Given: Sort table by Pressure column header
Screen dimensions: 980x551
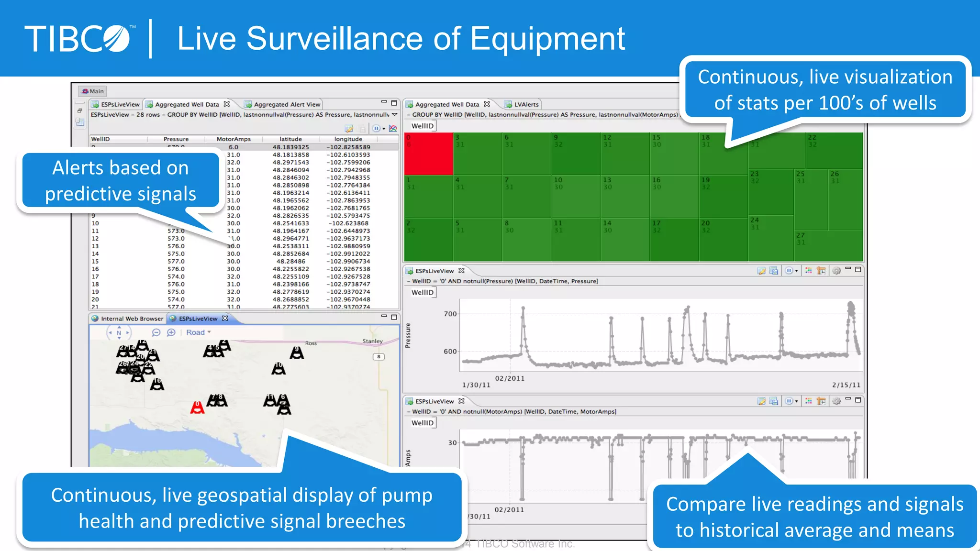Looking at the screenshot, I should (x=176, y=139).
